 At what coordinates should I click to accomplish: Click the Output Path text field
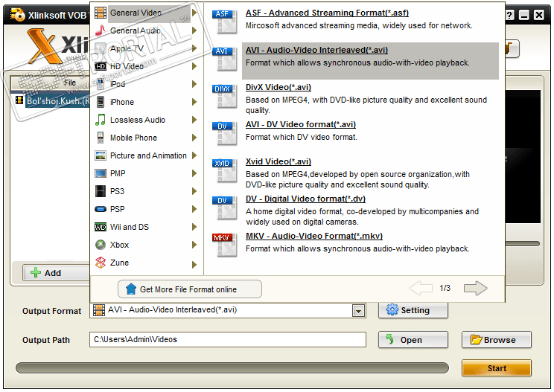click(228, 339)
